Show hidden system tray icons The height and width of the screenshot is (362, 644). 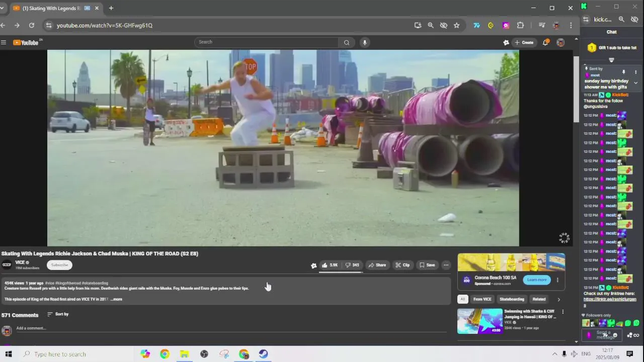click(554, 354)
